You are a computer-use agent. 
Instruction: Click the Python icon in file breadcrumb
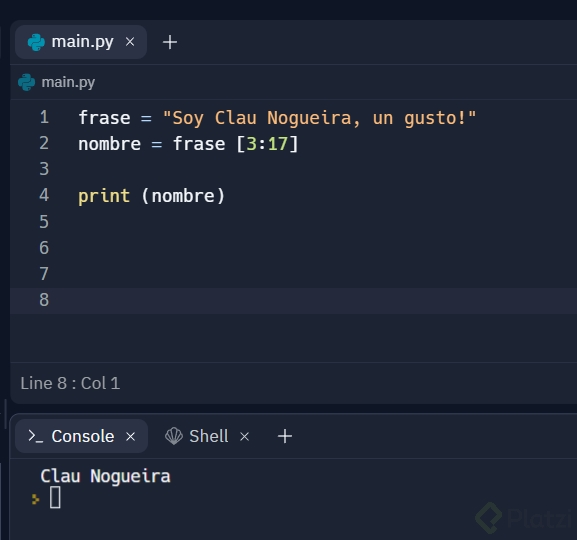26,82
